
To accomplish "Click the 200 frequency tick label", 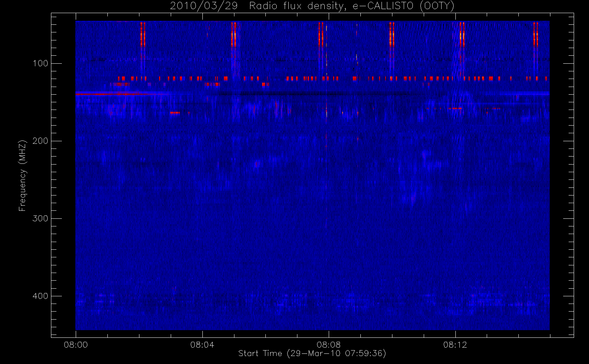I will tap(40, 141).
